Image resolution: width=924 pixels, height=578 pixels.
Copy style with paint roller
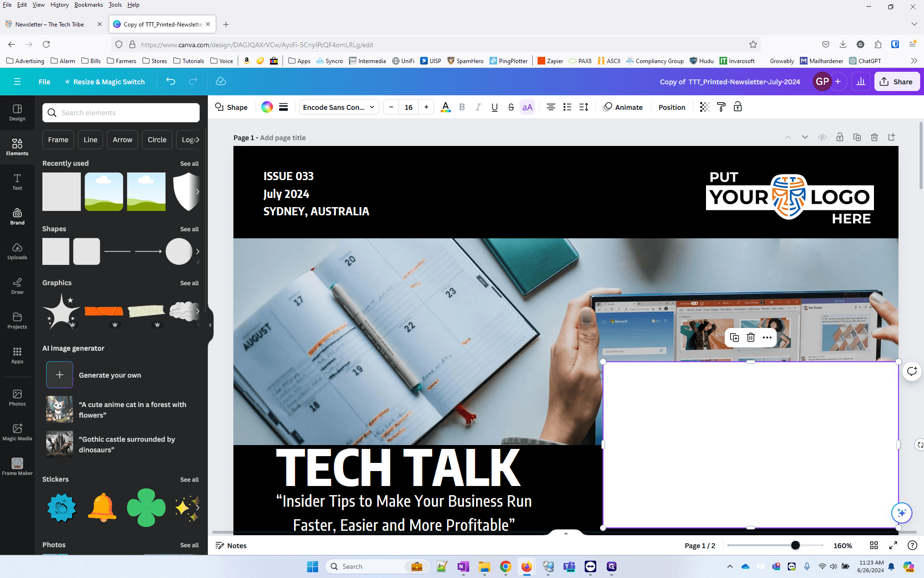click(721, 107)
